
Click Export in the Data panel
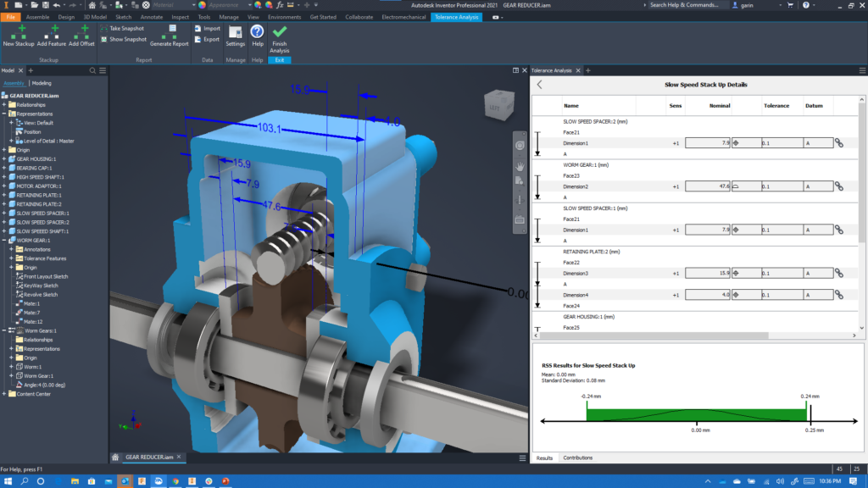coord(198,39)
